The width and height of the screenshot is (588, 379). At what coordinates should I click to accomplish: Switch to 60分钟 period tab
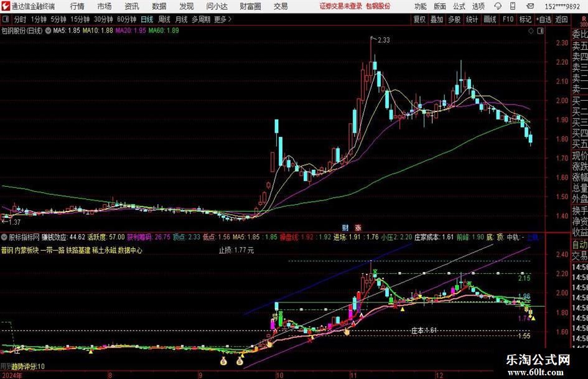coord(127,19)
